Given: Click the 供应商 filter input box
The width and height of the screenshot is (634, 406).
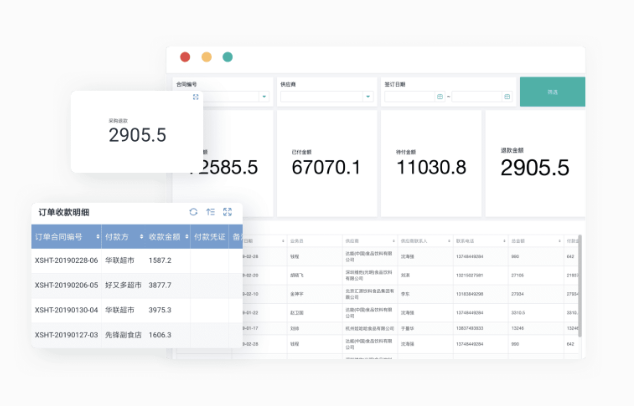Looking at the screenshot, I should tap(327, 97).
